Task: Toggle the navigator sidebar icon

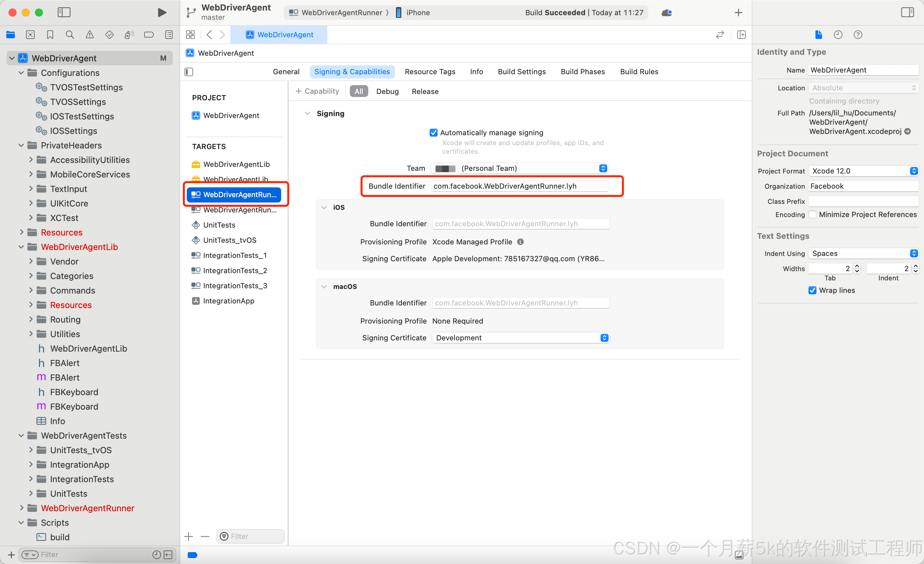Action: coord(64,12)
